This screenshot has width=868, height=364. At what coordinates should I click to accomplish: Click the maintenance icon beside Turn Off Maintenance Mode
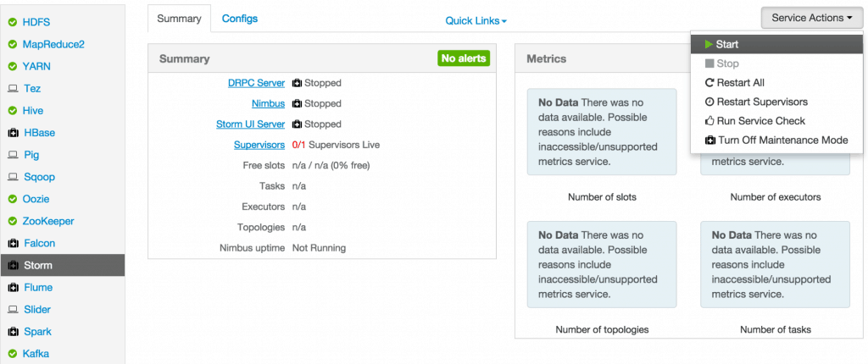click(x=709, y=141)
